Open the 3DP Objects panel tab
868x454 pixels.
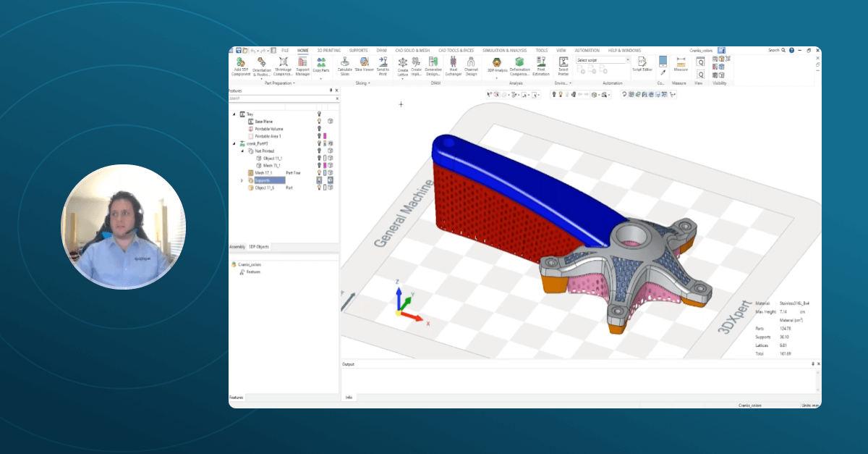259,247
